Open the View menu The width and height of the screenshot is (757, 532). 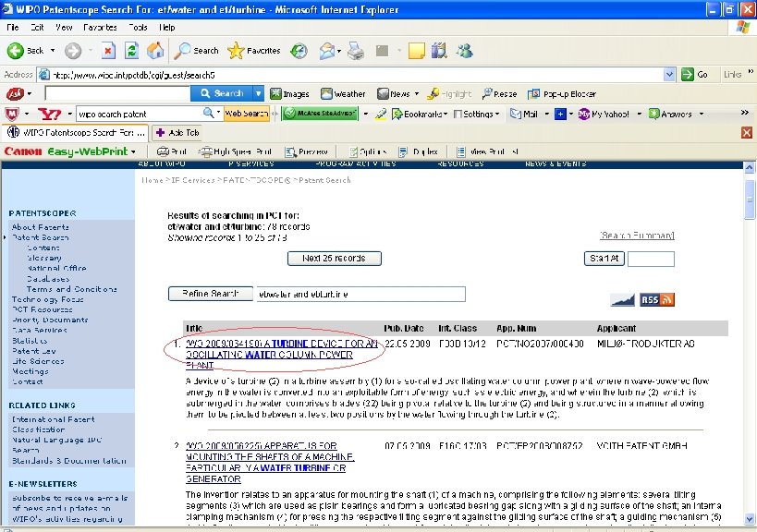coord(64,28)
